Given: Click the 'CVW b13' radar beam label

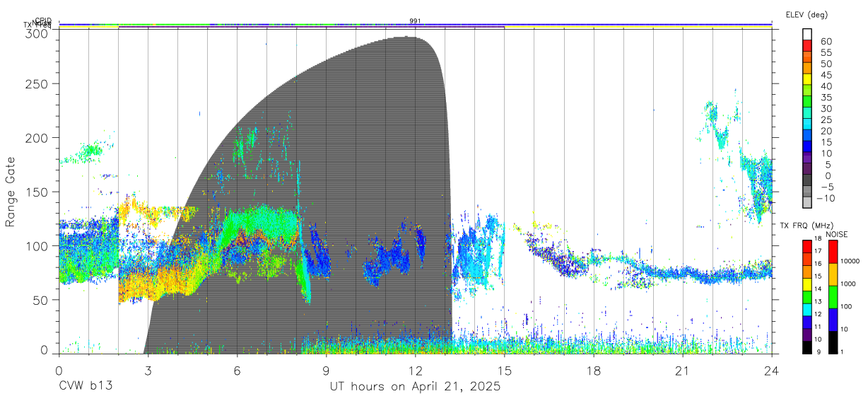Looking at the screenshot, I should [86, 387].
